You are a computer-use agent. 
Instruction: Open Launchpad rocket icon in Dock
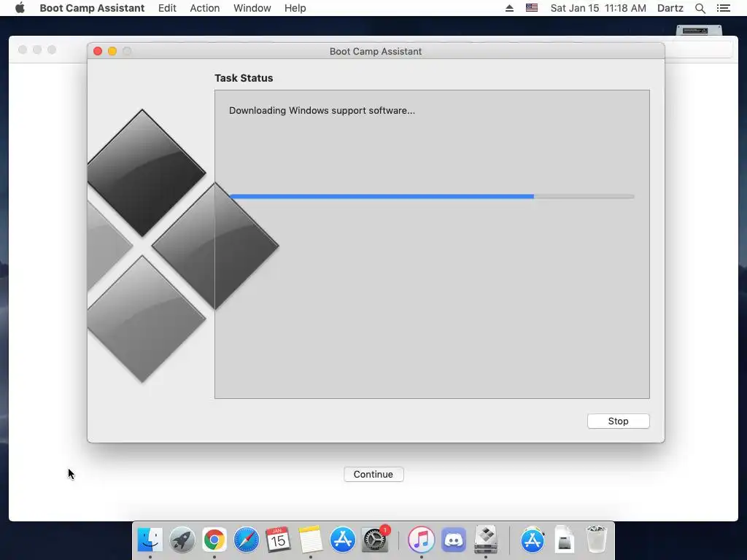(x=182, y=540)
